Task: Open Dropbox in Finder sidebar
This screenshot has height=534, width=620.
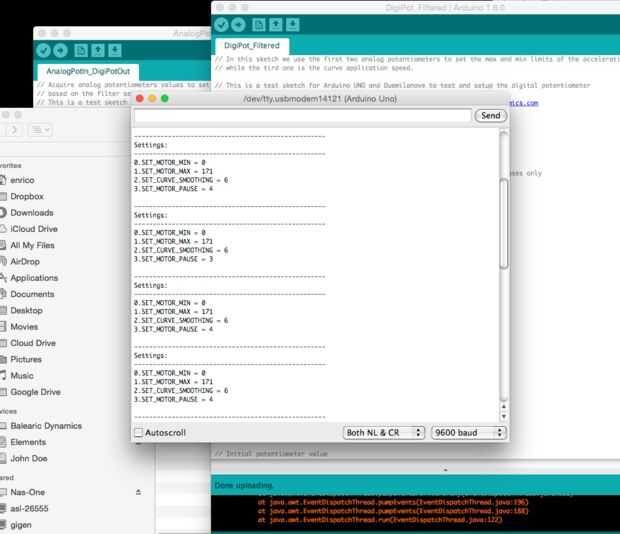Action: click(24, 196)
